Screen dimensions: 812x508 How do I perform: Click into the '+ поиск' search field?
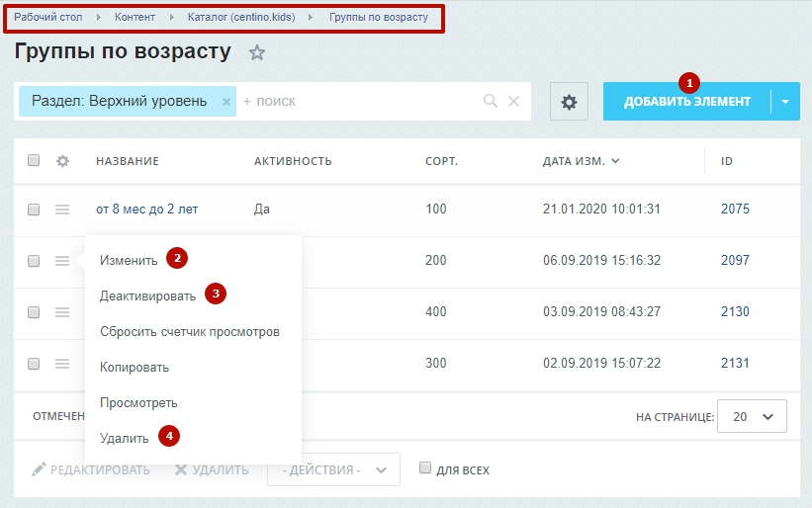(x=356, y=101)
